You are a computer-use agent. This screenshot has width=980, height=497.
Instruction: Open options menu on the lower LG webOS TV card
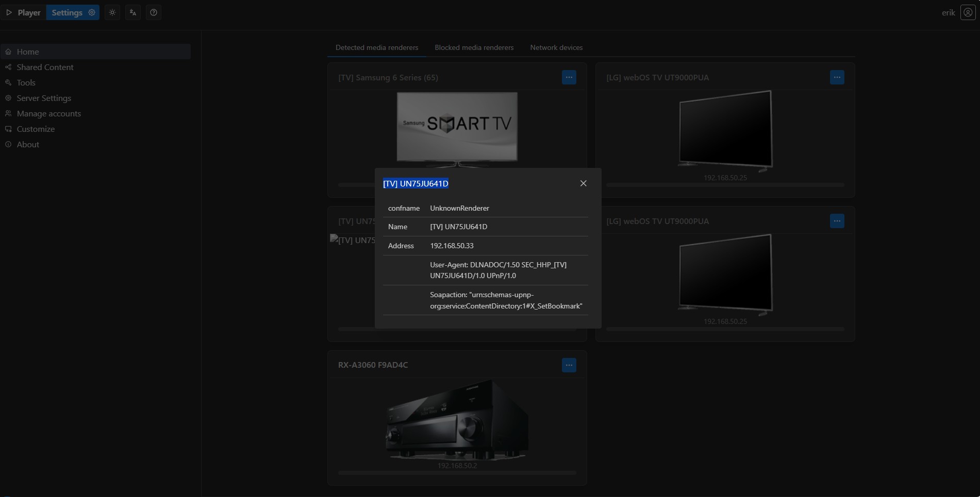click(x=837, y=221)
